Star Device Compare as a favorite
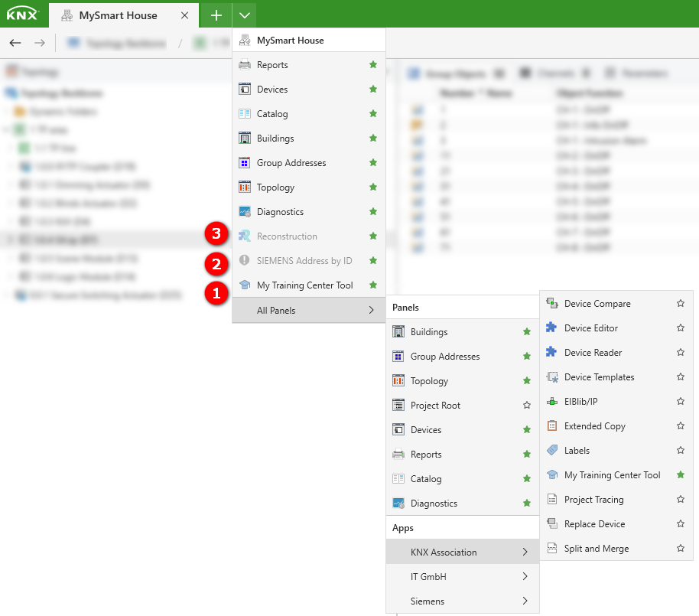699x616 pixels. pos(681,303)
